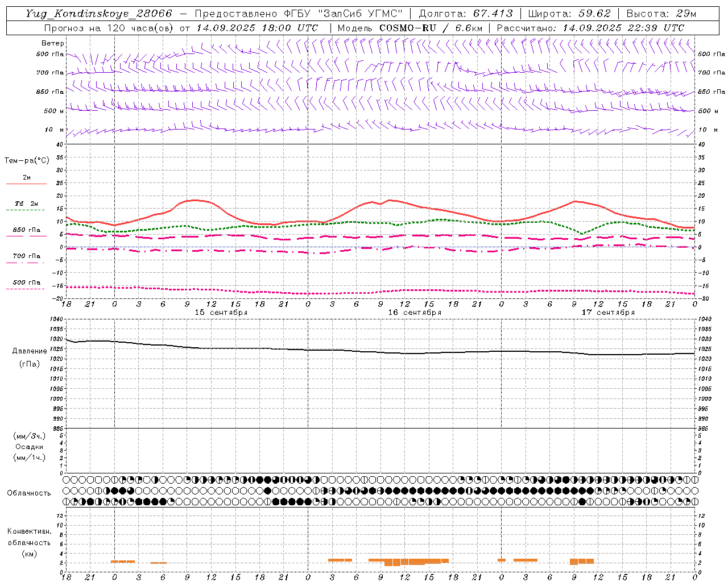Click the green dashed dew point curve

(381, 223)
